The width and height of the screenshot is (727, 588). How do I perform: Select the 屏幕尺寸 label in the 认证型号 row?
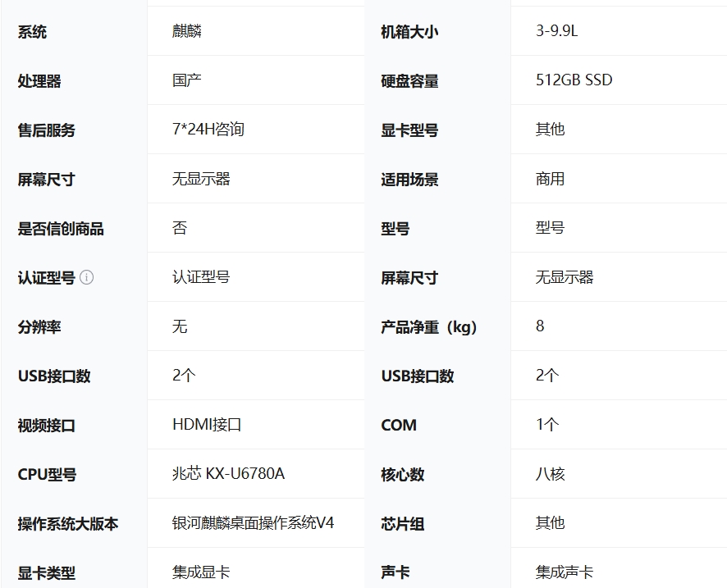pyautogui.click(x=409, y=277)
